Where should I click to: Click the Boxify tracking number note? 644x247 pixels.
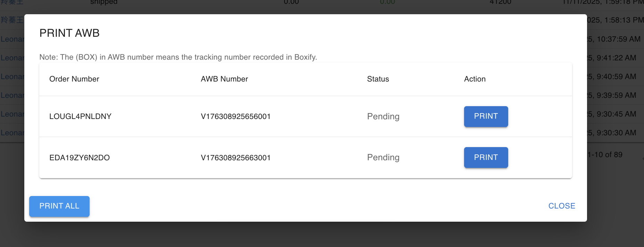tap(178, 57)
